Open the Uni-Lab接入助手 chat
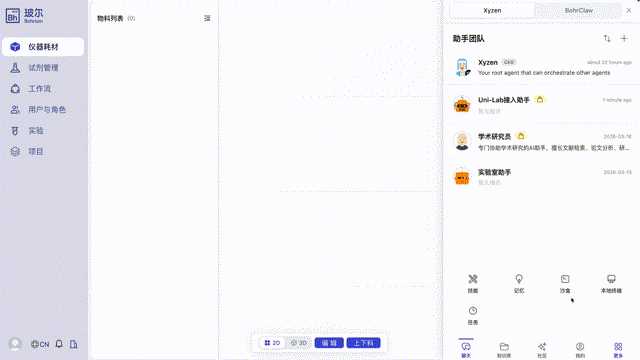This screenshot has width=640, height=360. [x=542, y=105]
